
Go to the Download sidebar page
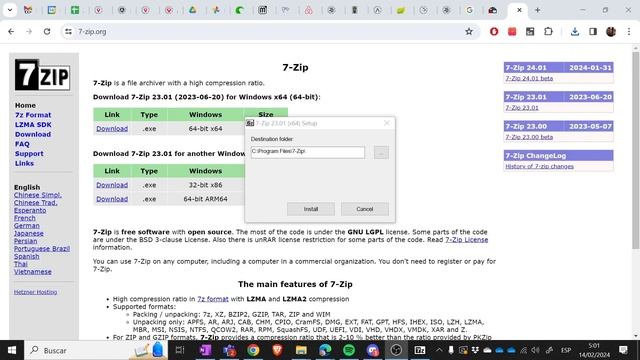(33, 134)
